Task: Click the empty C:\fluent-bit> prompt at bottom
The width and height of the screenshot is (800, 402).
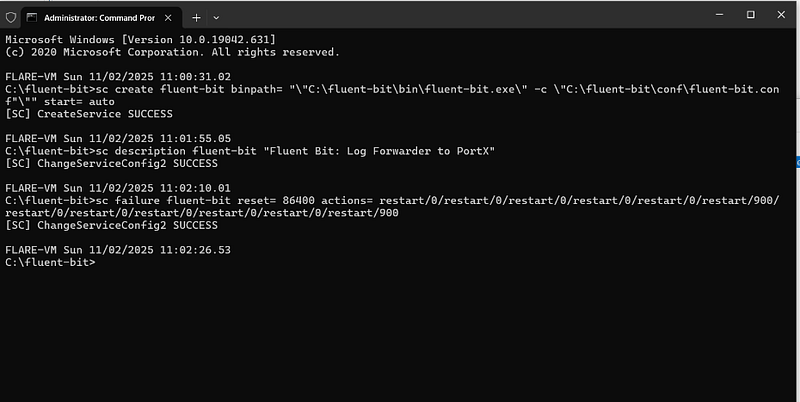Action: 50,262
